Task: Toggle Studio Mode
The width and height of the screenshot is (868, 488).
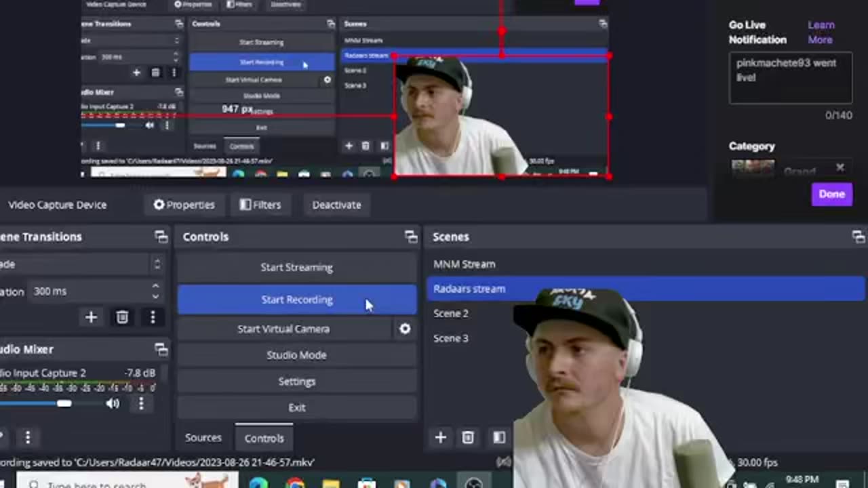Action: 297,355
